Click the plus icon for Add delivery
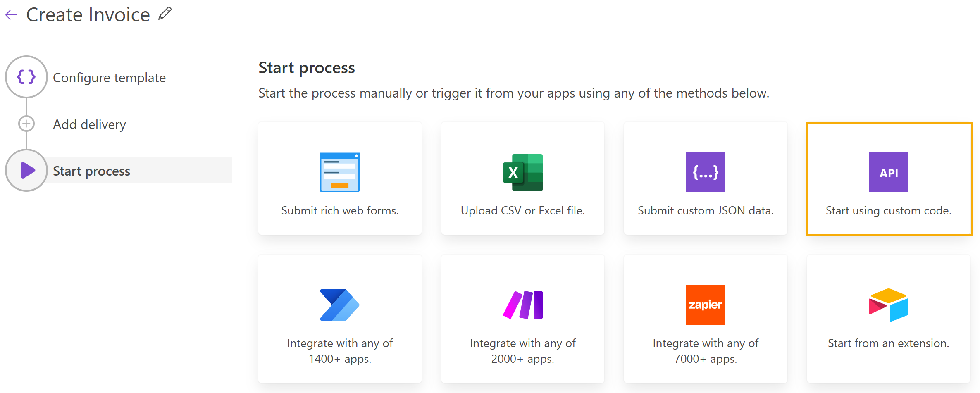 click(26, 124)
